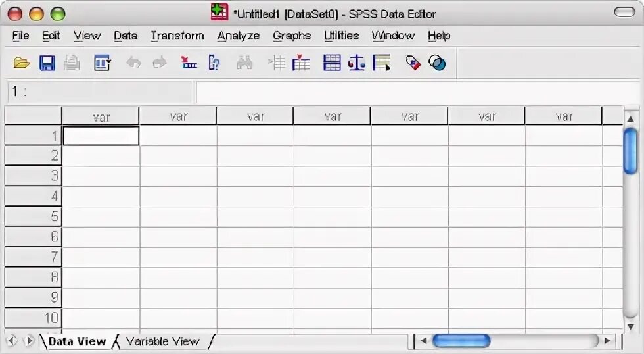The height and width of the screenshot is (354, 644).
Task: Open the Help menu
Action: 439,36
